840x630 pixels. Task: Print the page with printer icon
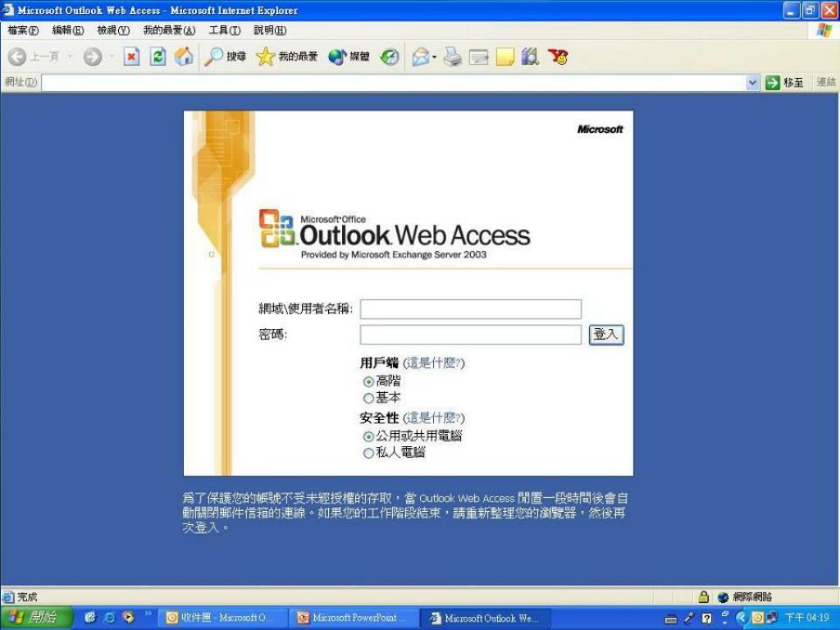pos(453,57)
